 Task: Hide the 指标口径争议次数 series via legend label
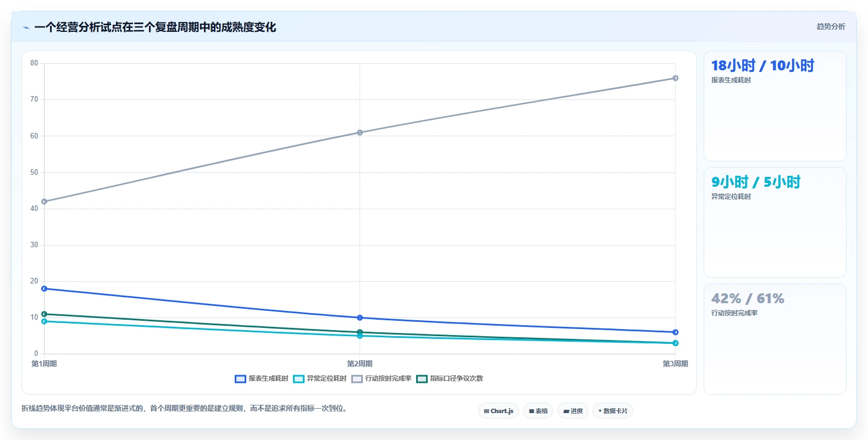pyautogui.click(x=456, y=378)
